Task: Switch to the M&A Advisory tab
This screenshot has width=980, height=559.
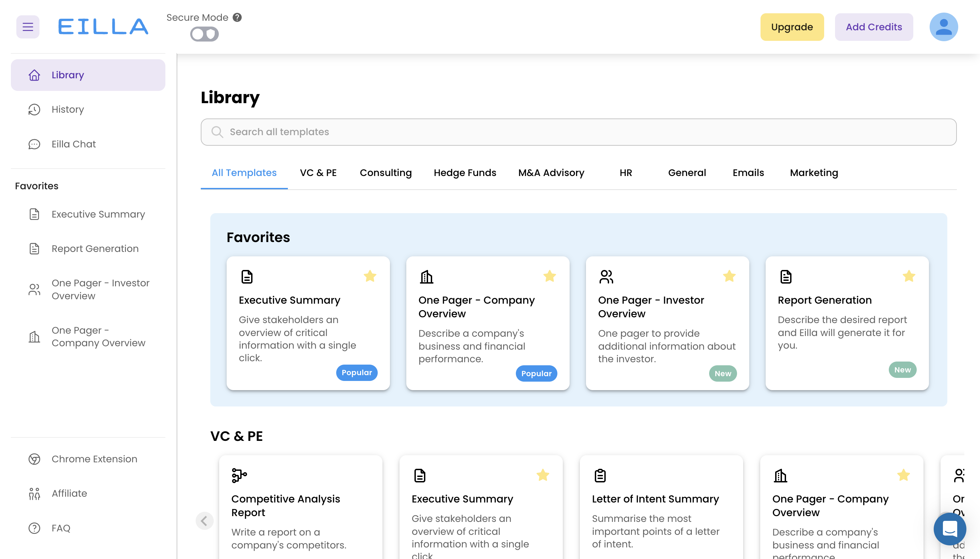Action: click(551, 173)
